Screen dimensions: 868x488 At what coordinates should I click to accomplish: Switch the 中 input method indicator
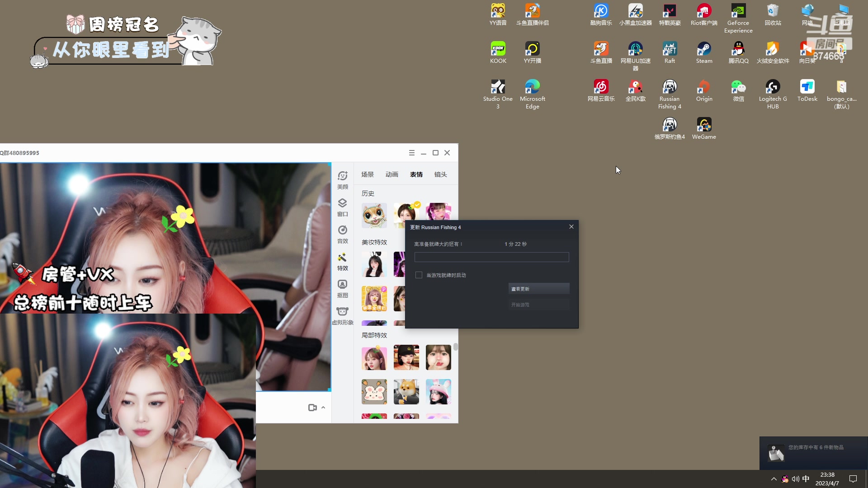pos(806,479)
